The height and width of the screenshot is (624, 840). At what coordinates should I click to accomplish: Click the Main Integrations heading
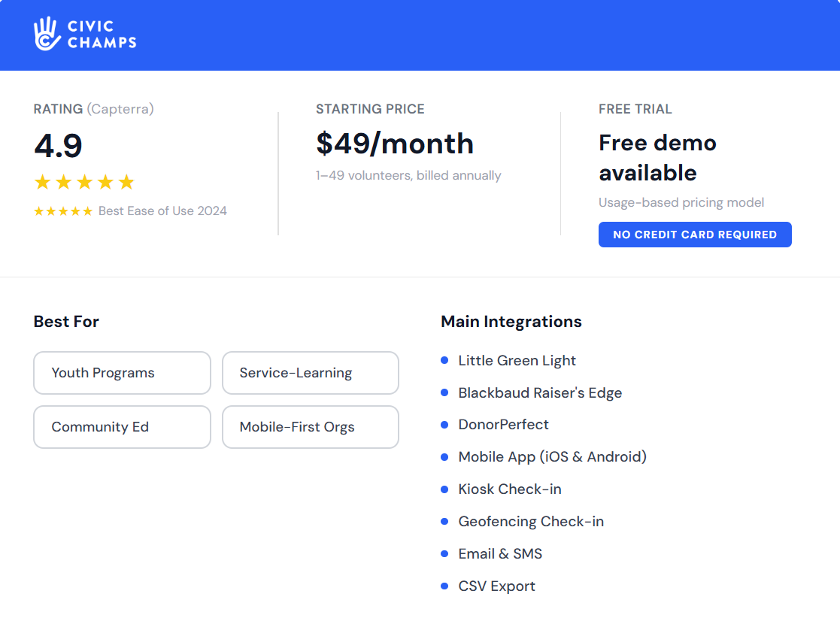[x=511, y=321]
